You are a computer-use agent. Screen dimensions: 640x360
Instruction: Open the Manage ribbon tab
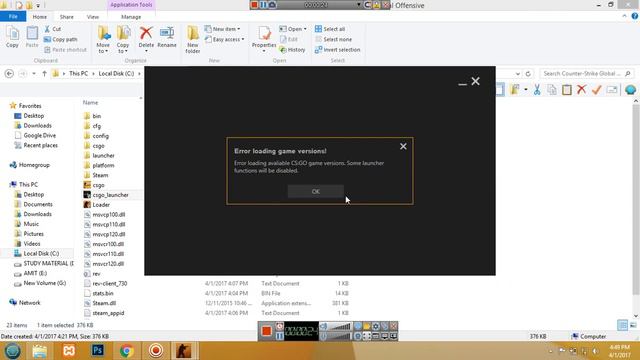coord(131,17)
